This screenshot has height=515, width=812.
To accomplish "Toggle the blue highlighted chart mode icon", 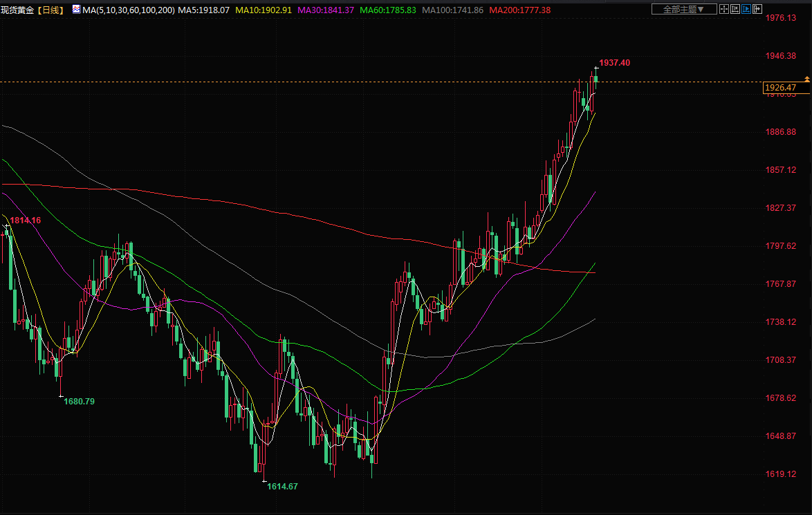I will 746,9.
